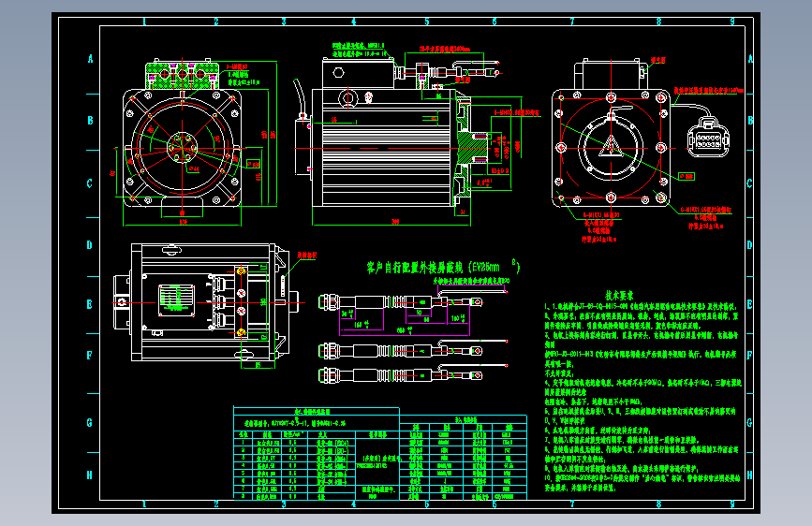Click the round lifting-eye port on side view
This screenshot has width=812, height=526.
point(348,98)
